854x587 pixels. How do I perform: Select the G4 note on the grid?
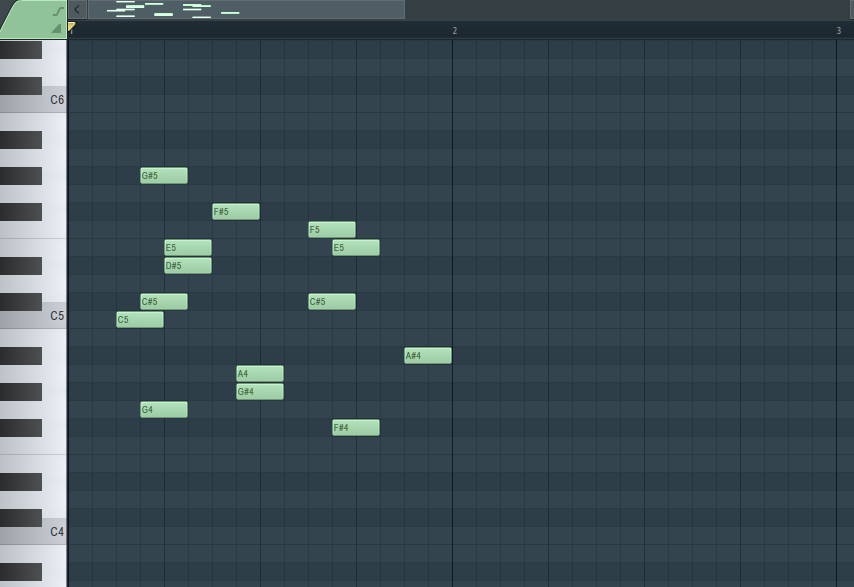click(163, 409)
